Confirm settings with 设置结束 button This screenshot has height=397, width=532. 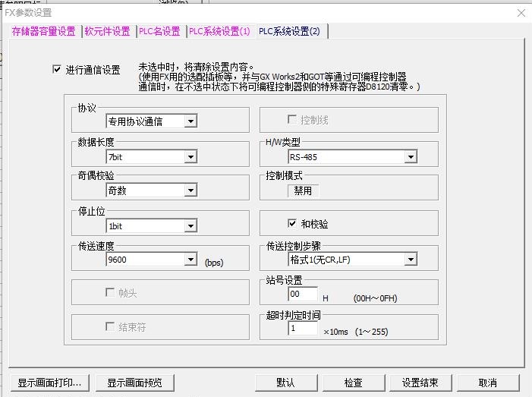[426, 383]
